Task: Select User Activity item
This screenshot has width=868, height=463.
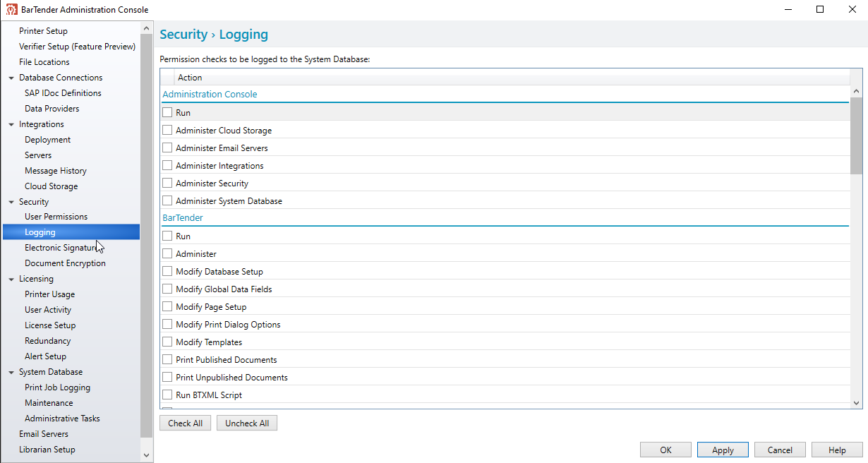Action: click(48, 310)
